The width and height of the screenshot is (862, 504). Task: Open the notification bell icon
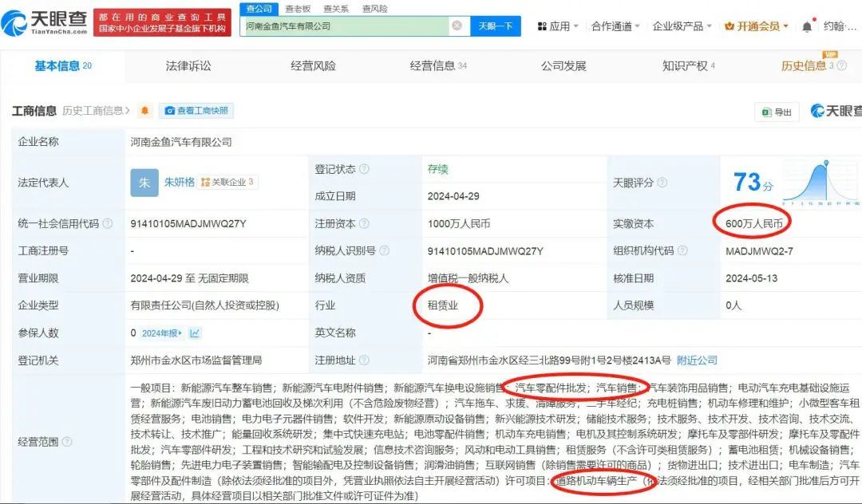click(806, 26)
